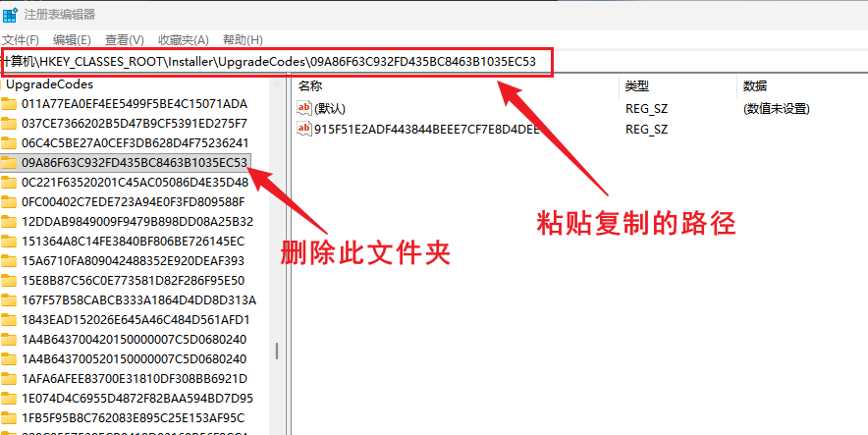Image resolution: width=868 pixels, height=435 pixels.
Task: Click ab icon of 915F51E2ADF4 value
Action: click(x=304, y=129)
